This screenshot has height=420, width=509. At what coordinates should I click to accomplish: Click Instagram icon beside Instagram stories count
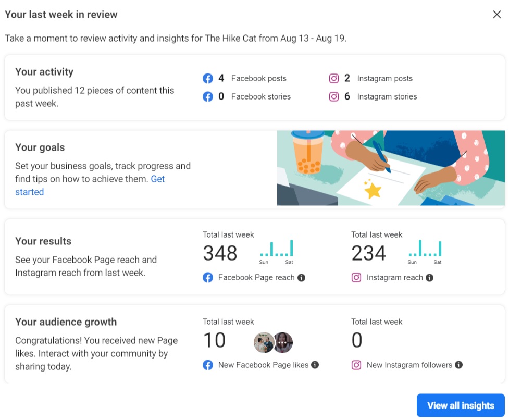(x=334, y=97)
